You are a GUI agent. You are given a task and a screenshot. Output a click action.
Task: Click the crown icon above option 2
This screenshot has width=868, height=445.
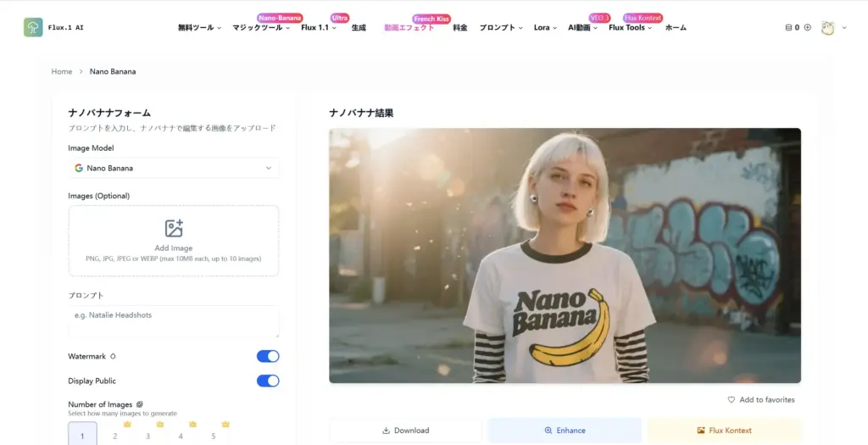pos(127,425)
